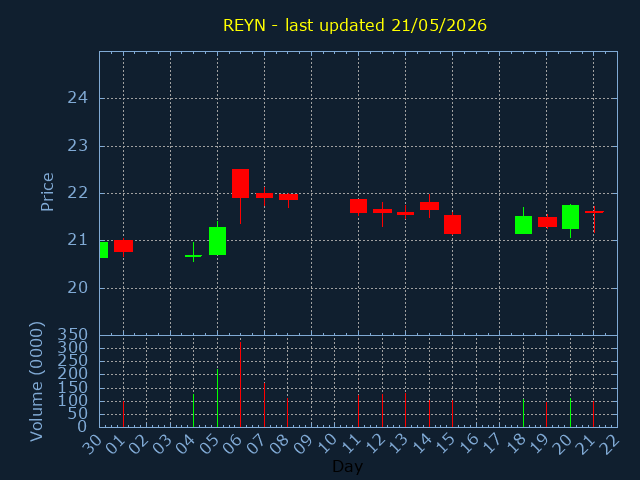Click day axis label 30
Image resolution: width=640 pixels, height=480 pixels.
click(92, 444)
